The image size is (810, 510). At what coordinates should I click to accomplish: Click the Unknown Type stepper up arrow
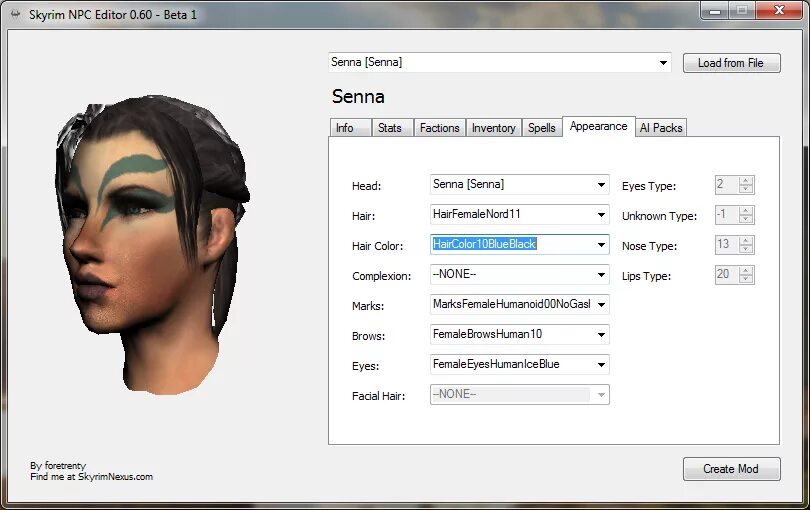[x=745, y=211]
